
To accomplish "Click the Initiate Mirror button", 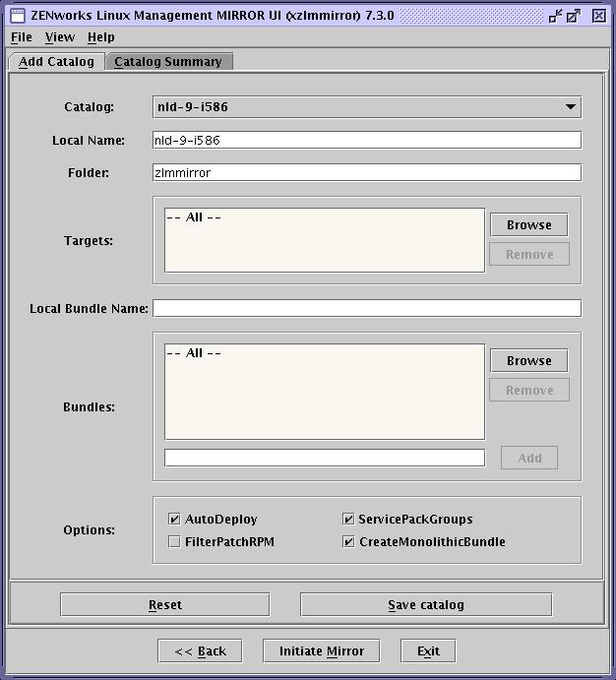I will (x=321, y=650).
